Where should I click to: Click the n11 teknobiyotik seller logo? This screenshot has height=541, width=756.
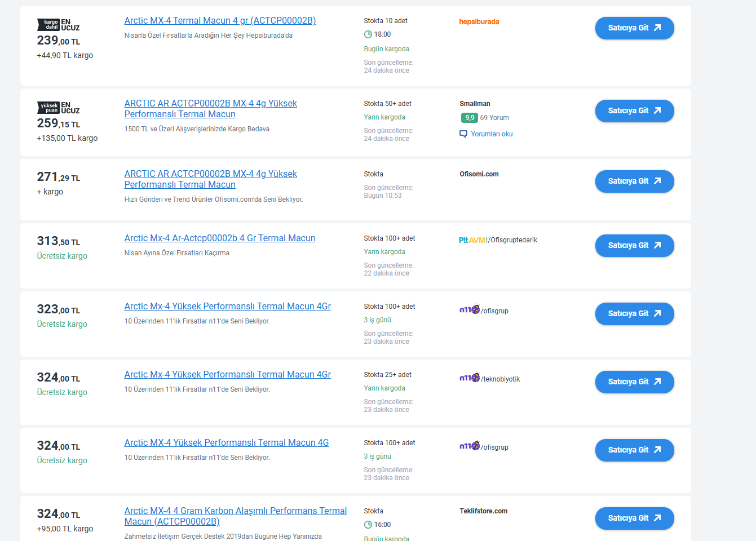489,379
